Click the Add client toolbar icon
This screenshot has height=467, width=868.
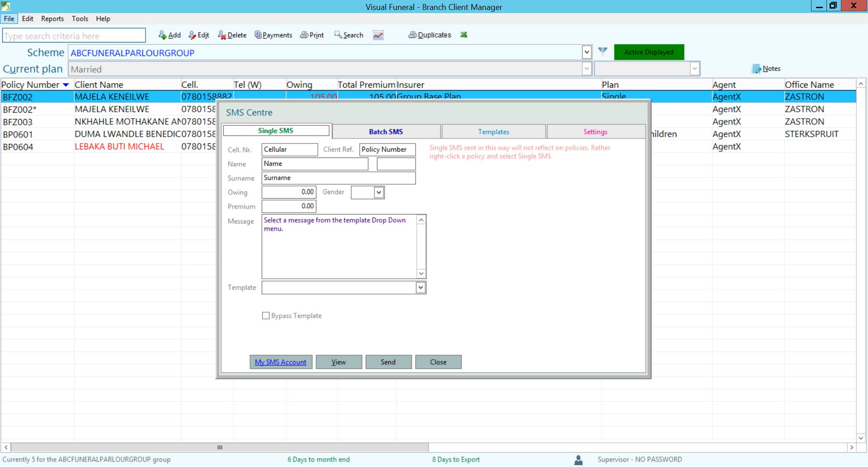162,35
